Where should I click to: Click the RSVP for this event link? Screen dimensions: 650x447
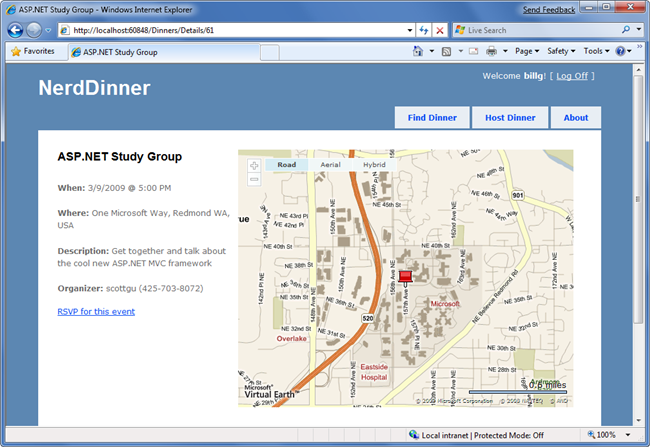(x=96, y=311)
